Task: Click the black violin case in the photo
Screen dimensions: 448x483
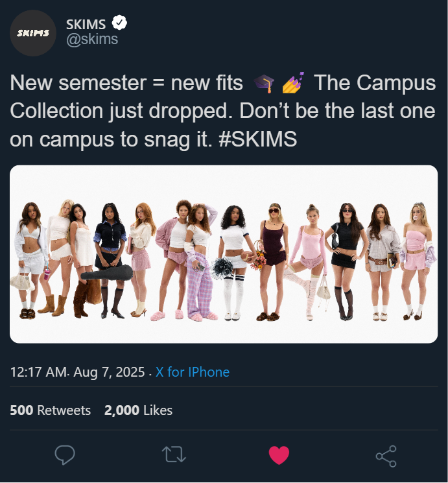Action: tap(107, 273)
